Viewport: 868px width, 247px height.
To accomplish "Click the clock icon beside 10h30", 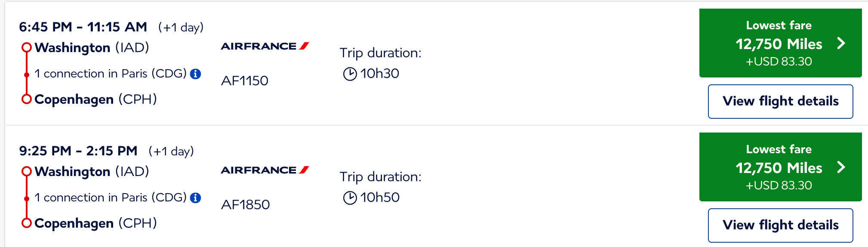I will point(350,74).
